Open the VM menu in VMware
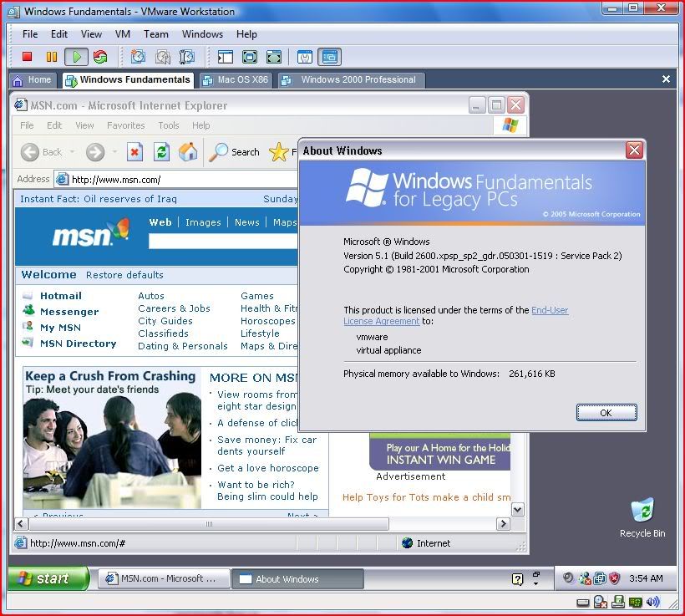Image resolution: width=685 pixels, height=616 pixels. pos(122,34)
